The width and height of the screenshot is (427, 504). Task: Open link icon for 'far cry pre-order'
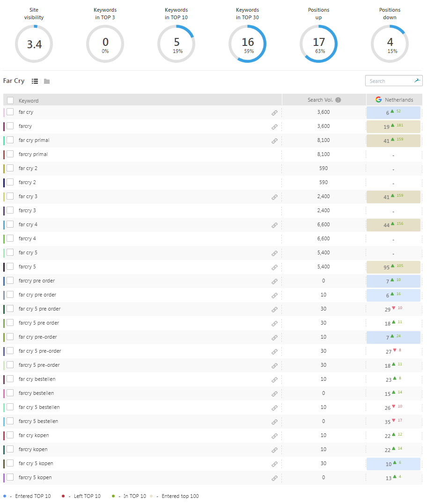[x=274, y=338]
